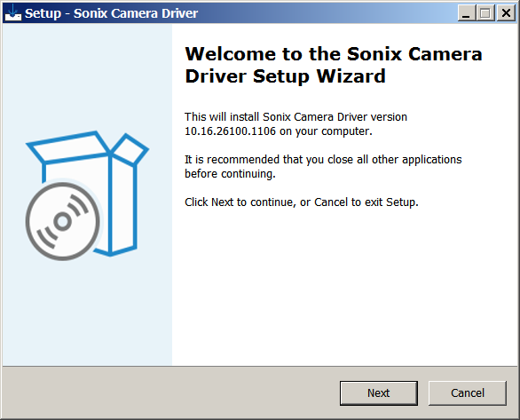Click the center hole of disc graphic
Viewport: 520px width, 420px height.
point(62,221)
